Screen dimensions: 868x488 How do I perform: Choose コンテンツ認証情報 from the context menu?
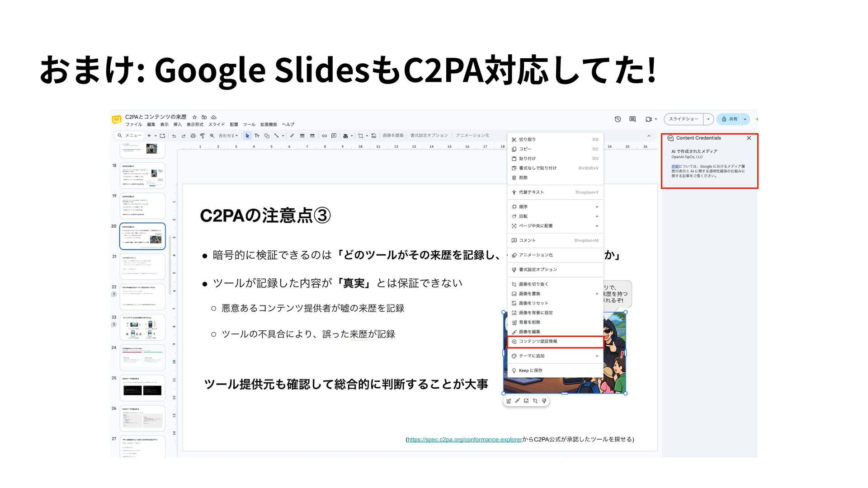556,342
